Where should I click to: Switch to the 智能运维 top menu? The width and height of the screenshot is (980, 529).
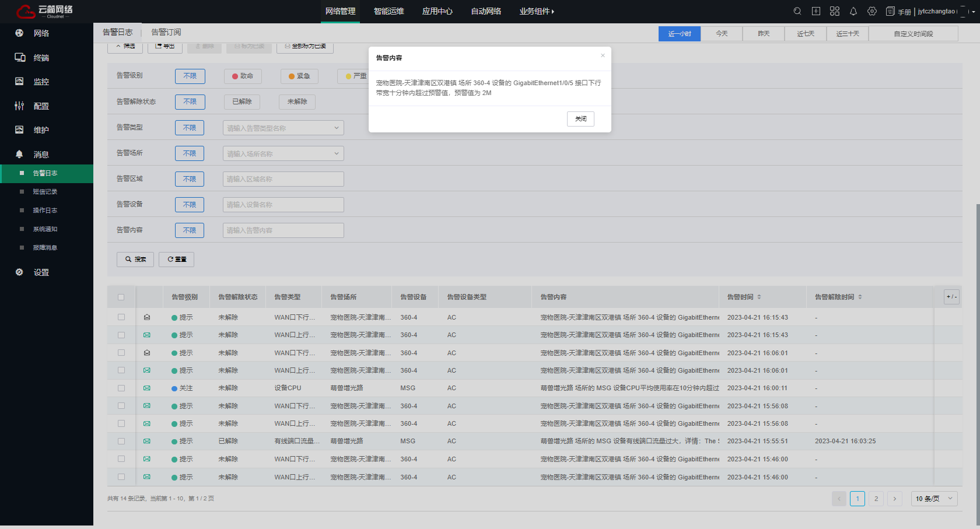point(388,11)
